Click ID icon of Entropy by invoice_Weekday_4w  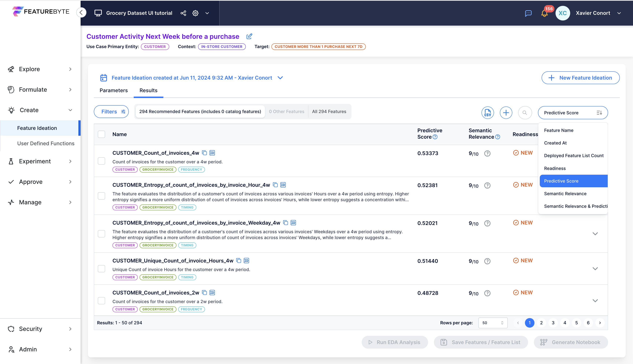pos(293,222)
